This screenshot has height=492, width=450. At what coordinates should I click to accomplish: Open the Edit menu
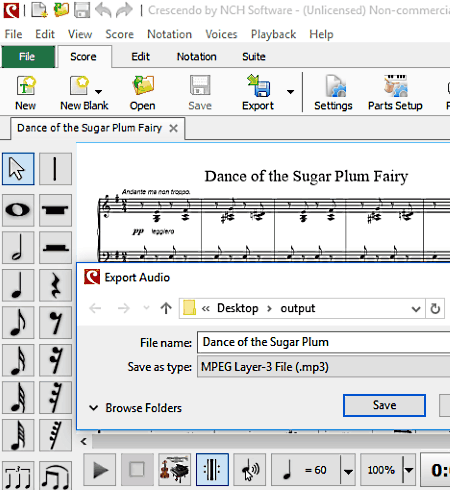[x=45, y=34]
